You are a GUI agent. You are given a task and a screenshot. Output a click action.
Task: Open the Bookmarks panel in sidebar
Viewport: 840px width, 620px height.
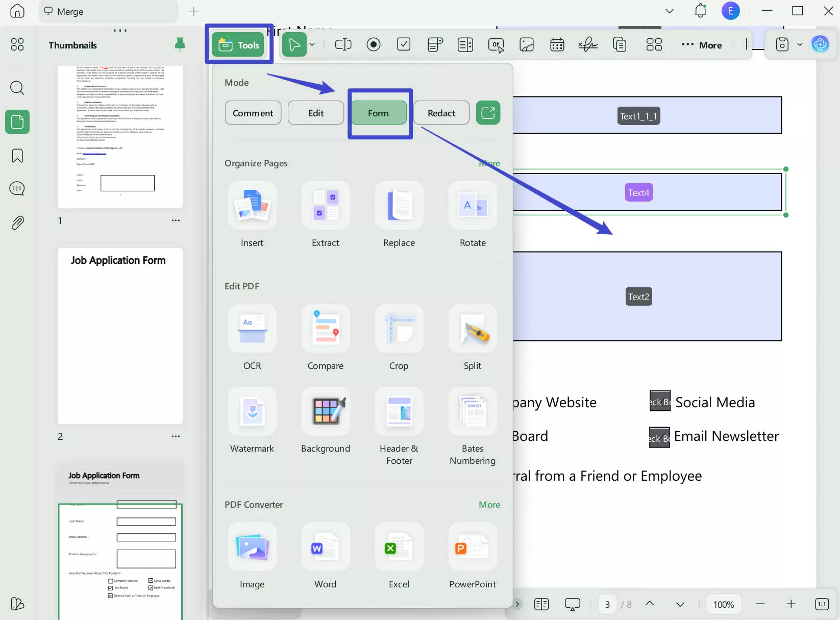[17, 156]
